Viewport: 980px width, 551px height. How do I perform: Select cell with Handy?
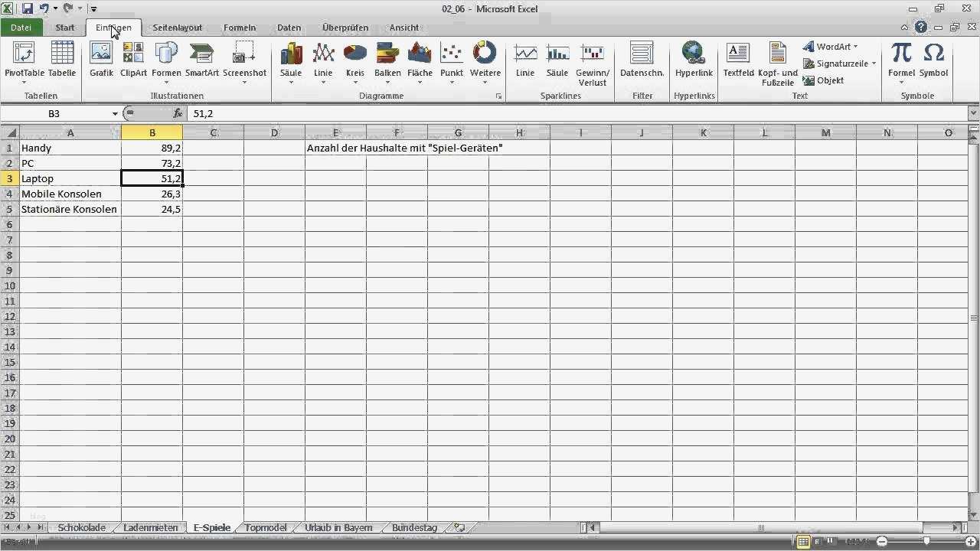70,148
